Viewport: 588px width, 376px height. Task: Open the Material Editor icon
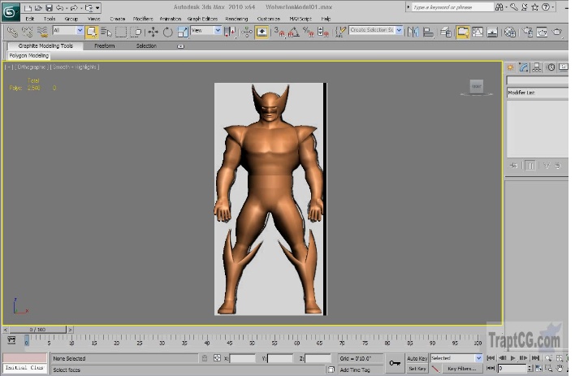[x=509, y=32]
